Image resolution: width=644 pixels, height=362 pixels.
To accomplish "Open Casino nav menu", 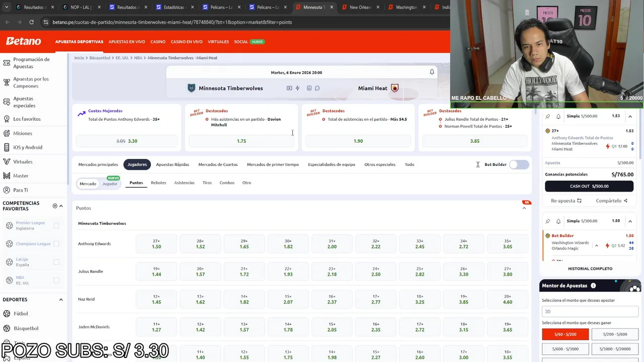I will 158,42.
